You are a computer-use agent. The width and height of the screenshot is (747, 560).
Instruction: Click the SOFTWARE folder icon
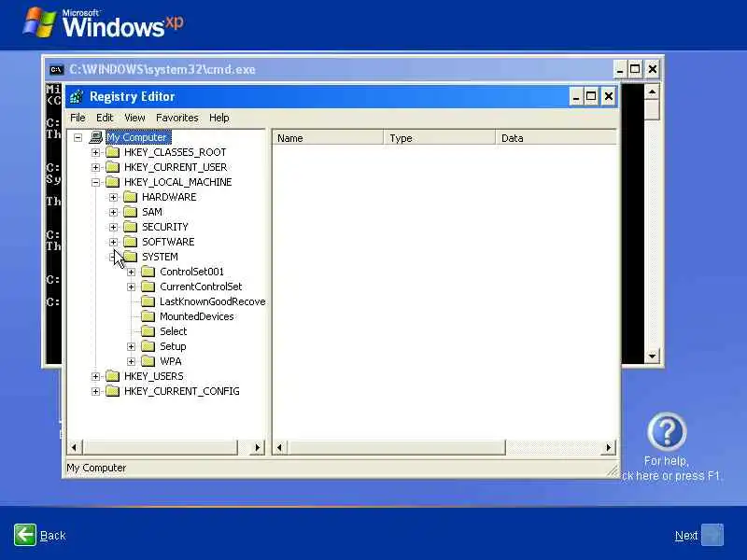point(130,242)
